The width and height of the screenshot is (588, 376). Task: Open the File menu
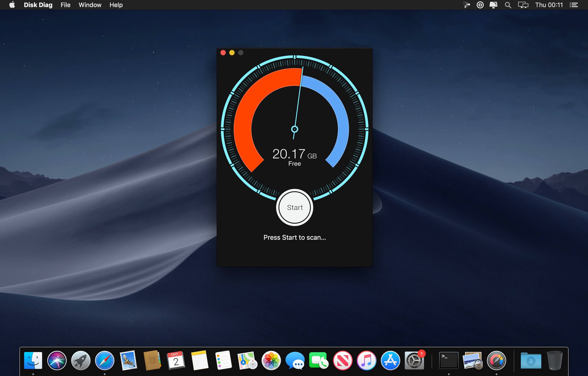(x=65, y=5)
